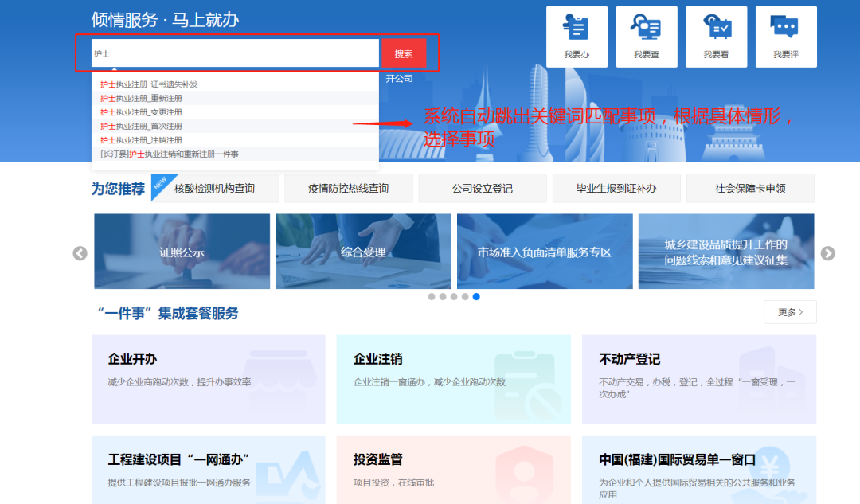This screenshot has height=504, width=860.
Task: Jump to third carousel page dot
Action: pyautogui.click(x=454, y=297)
